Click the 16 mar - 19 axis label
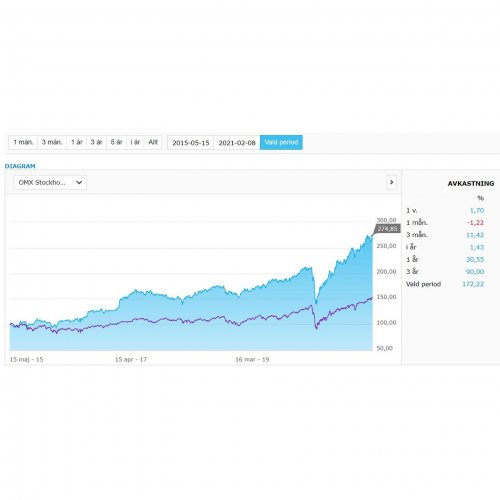The width and height of the screenshot is (500, 500). pos(252,359)
